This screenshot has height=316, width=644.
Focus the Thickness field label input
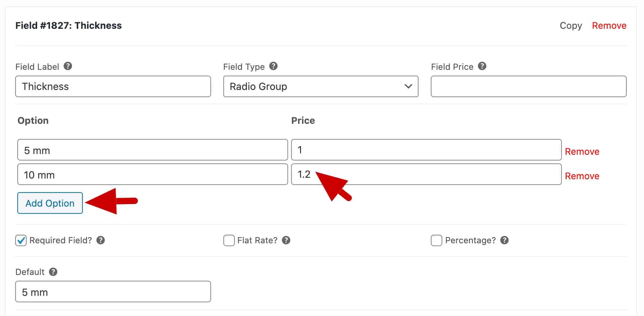tap(113, 86)
